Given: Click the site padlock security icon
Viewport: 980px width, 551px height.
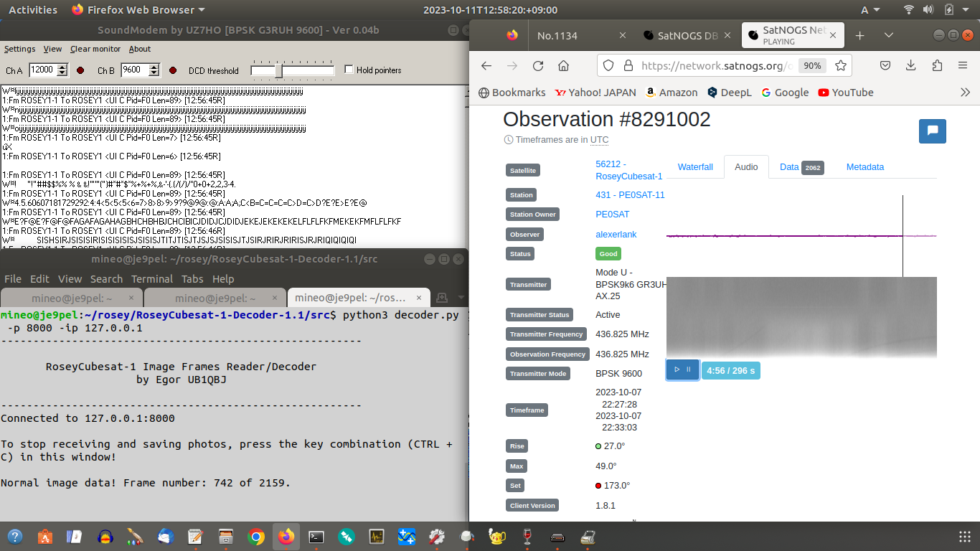Looking at the screenshot, I should [628, 65].
